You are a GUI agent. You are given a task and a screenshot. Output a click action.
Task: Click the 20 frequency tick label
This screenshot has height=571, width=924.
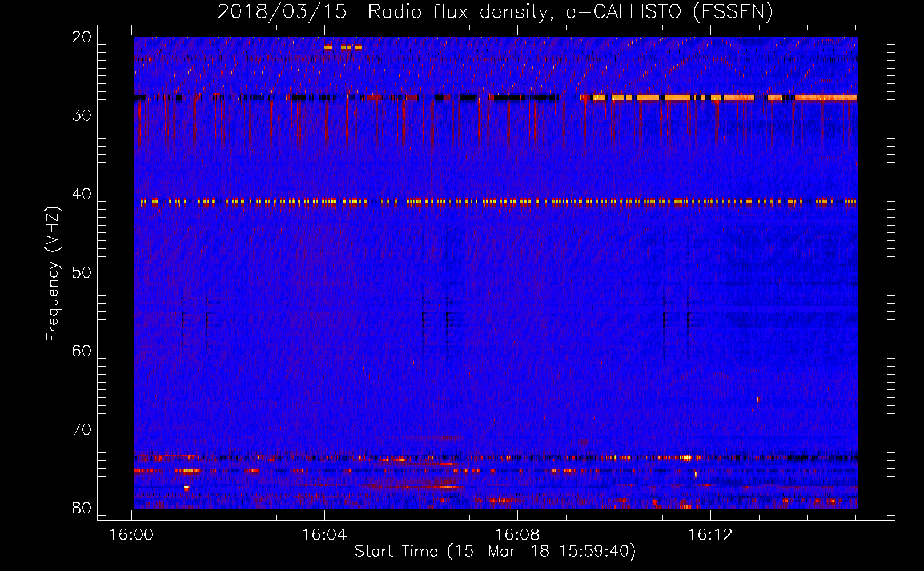[x=82, y=37]
